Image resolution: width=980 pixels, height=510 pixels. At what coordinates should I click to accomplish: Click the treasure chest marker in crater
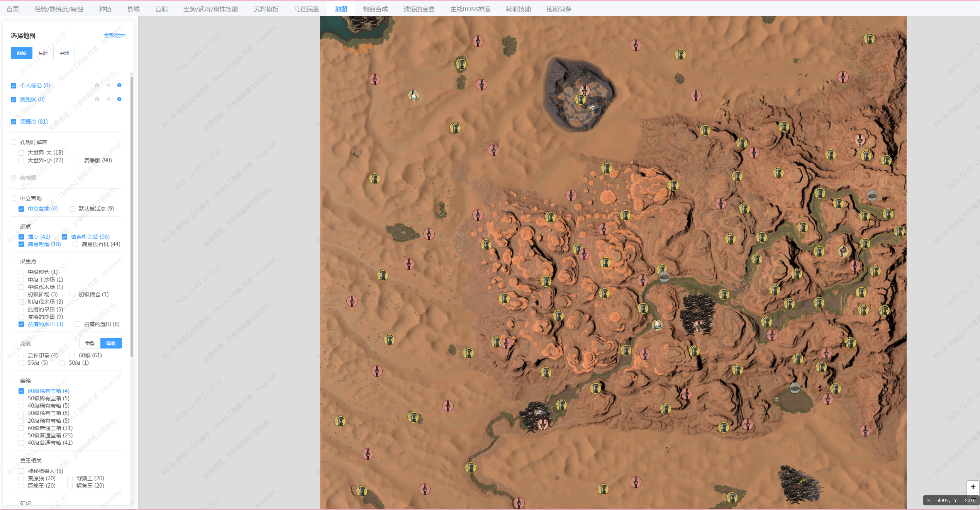(x=593, y=109)
